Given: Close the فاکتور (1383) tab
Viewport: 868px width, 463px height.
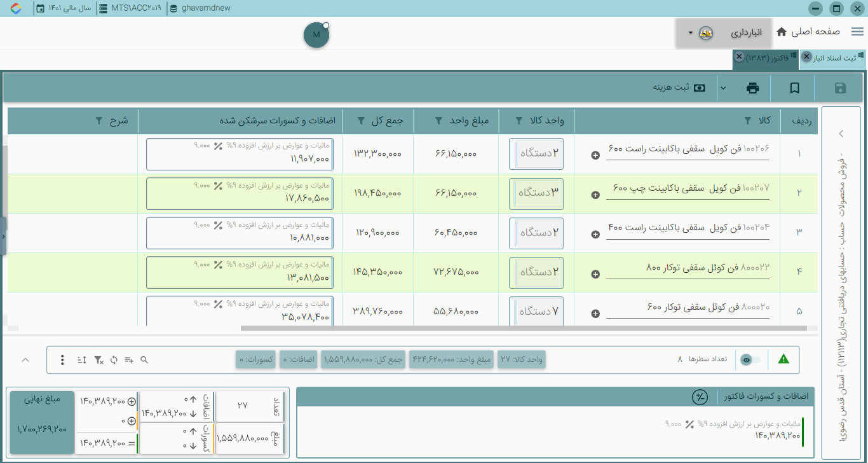Looking at the screenshot, I should (x=739, y=57).
